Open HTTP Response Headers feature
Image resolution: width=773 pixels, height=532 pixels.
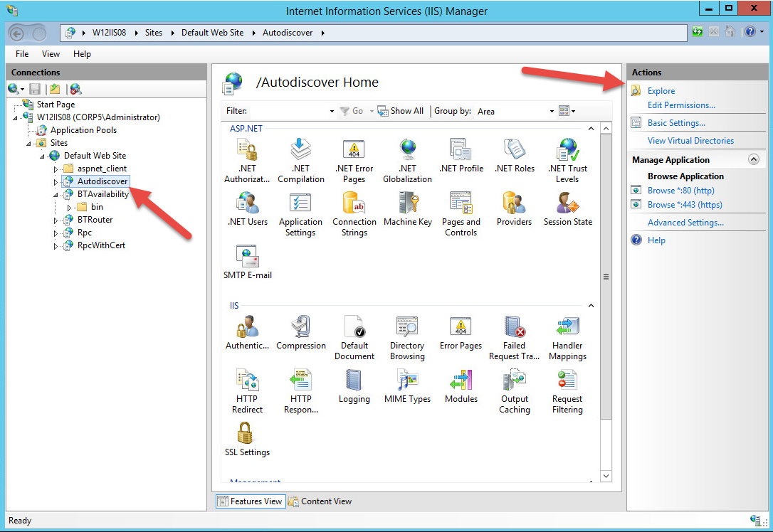click(x=300, y=391)
